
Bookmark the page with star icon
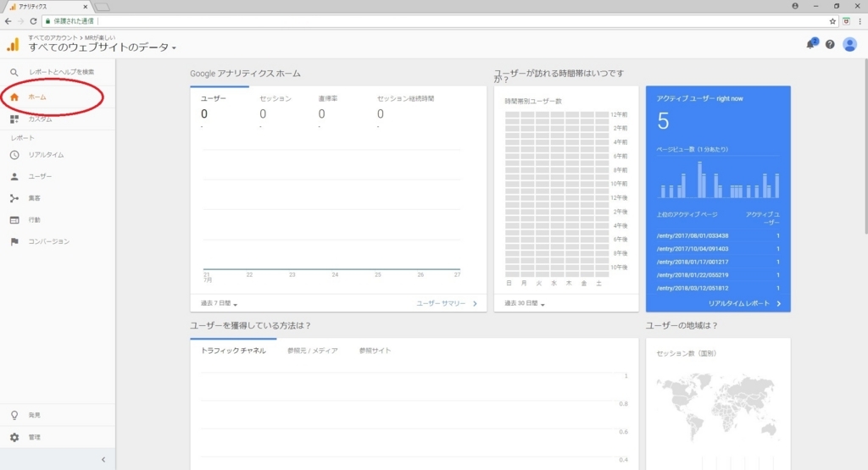tap(832, 21)
